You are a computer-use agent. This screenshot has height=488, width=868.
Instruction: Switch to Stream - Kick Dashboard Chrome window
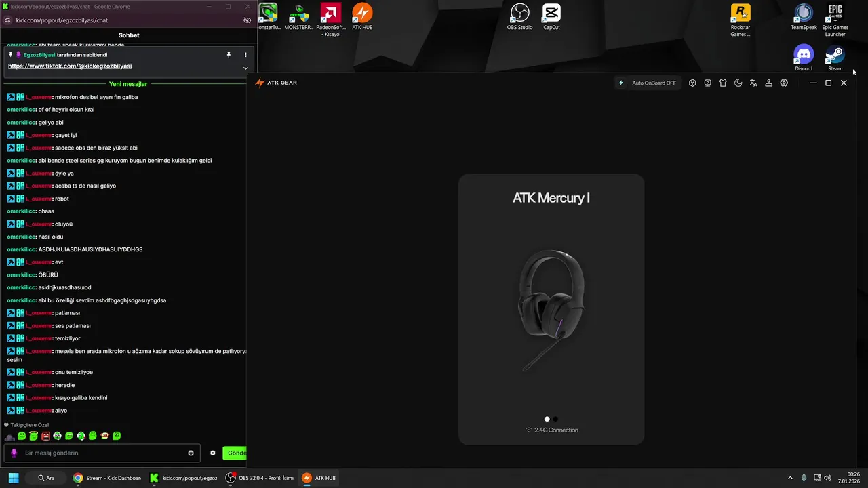tap(108, 478)
